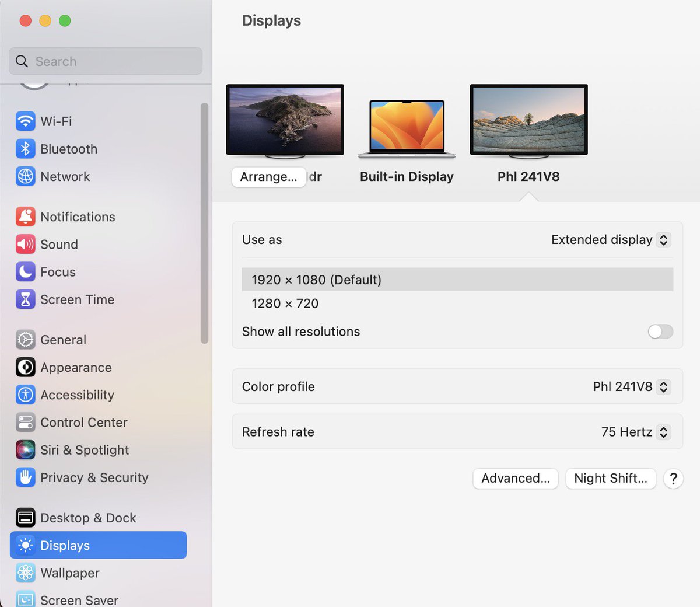This screenshot has width=700, height=607.
Task: Click the Focus moon icon
Action: click(x=25, y=271)
